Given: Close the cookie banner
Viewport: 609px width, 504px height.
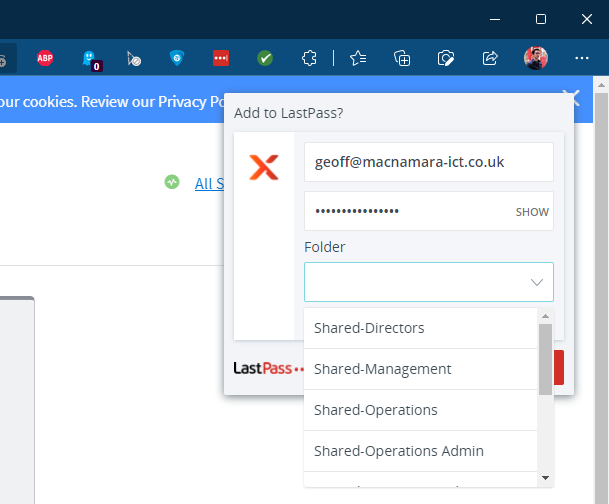Looking at the screenshot, I should 575,97.
